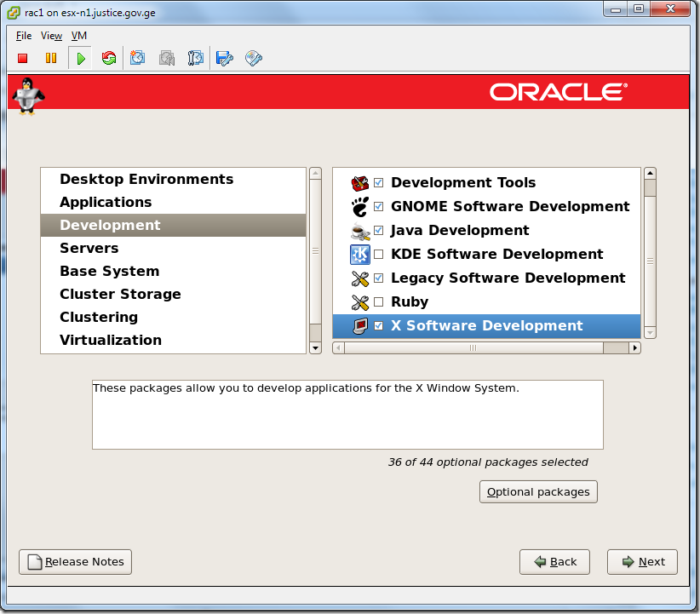
Task: Disable the Development Tools checkbox
Action: [x=378, y=182]
